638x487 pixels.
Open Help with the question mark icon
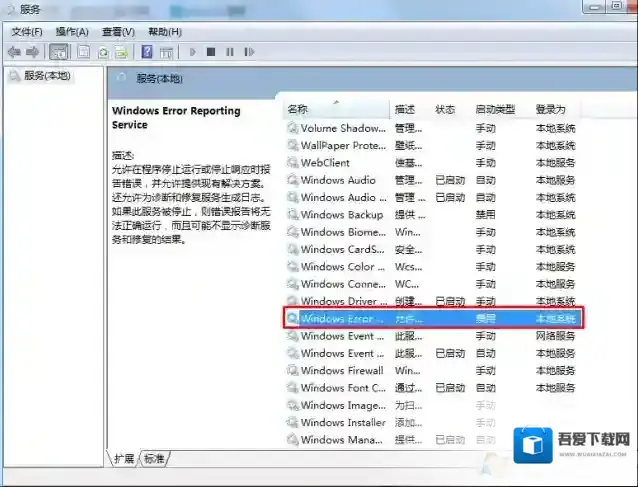point(146,52)
